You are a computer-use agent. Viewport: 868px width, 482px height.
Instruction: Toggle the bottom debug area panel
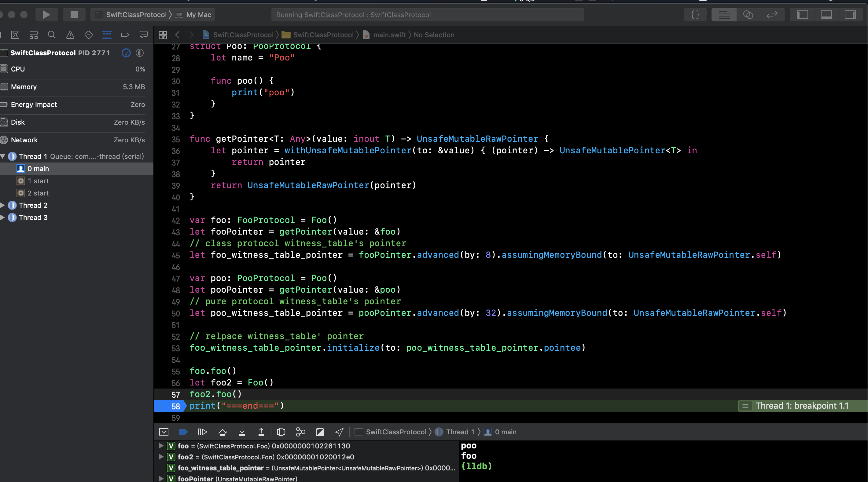click(x=826, y=14)
